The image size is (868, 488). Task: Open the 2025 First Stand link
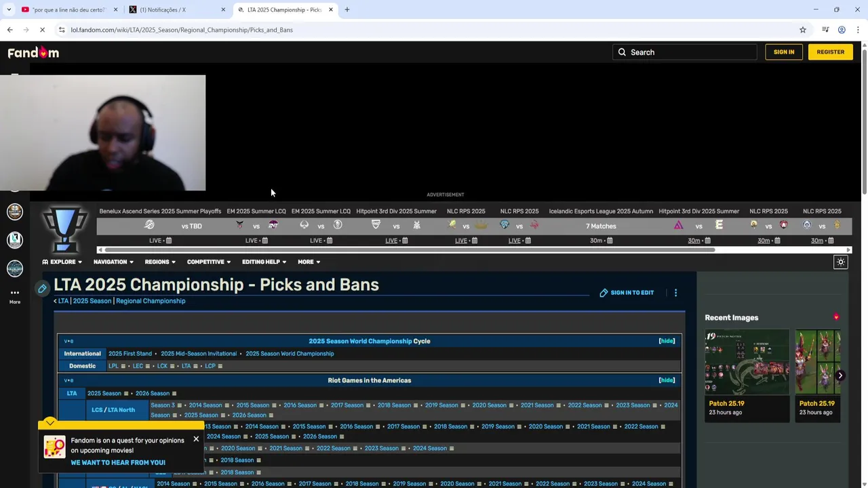tap(130, 354)
